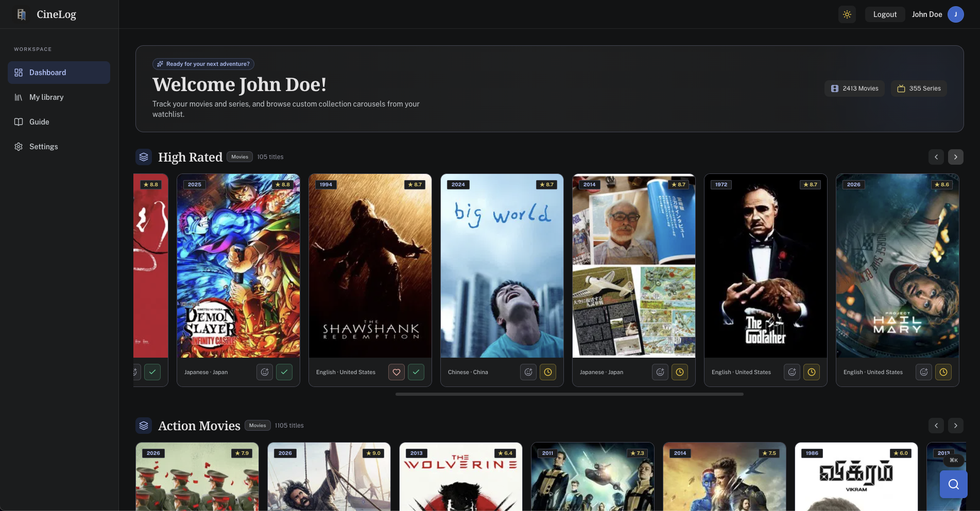Go to next Action Movies carousel page
Viewport: 980px width, 511px height.
click(956, 426)
